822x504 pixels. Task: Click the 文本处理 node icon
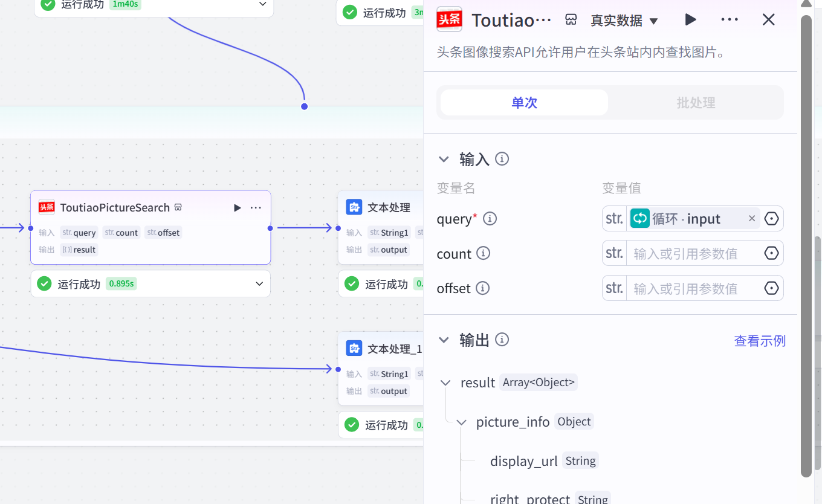[x=354, y=207]
